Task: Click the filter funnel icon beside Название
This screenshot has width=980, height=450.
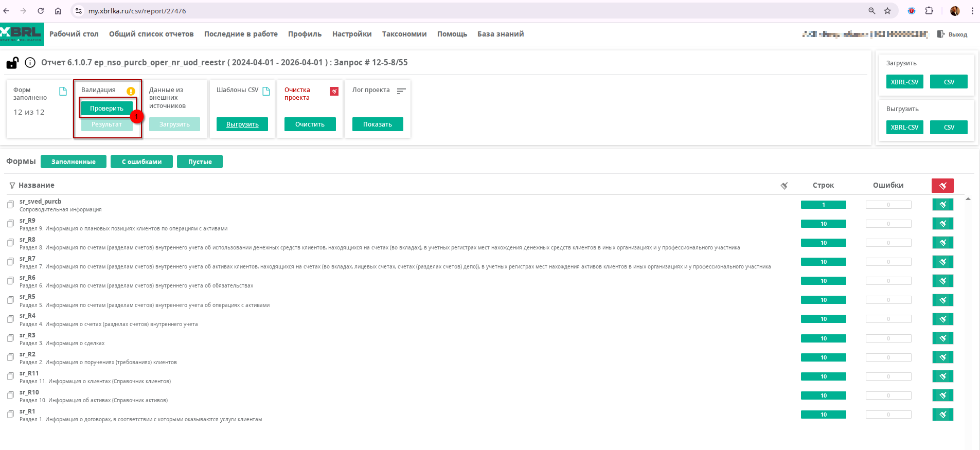Action: click(x=12, y=186)
